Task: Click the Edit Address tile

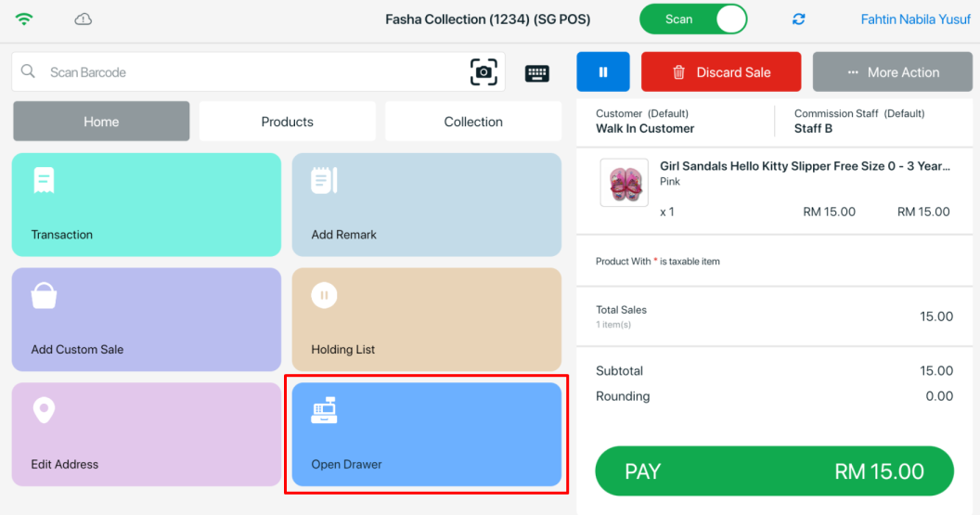Action: pyautogui.click(x=146, y=434)
